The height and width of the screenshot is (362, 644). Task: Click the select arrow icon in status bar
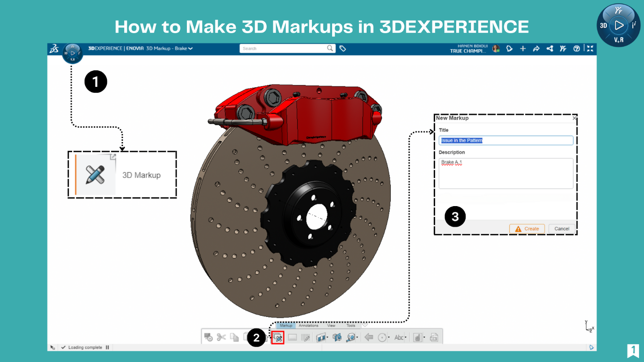53,347
